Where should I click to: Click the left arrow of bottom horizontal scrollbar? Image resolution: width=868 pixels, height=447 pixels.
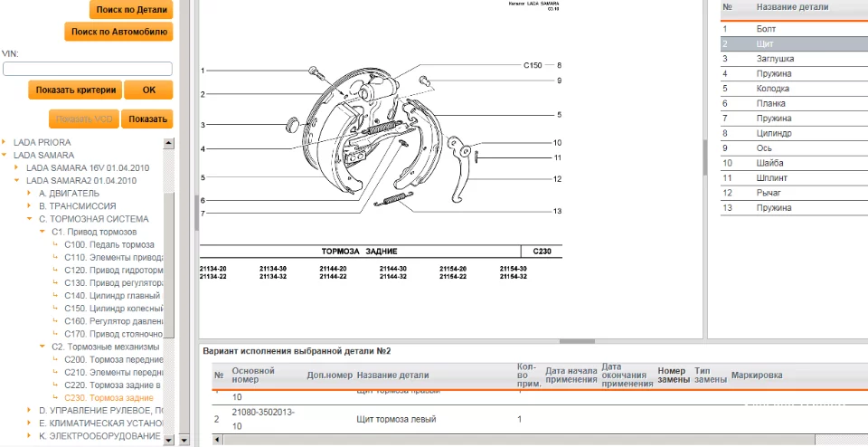(216, 440)
